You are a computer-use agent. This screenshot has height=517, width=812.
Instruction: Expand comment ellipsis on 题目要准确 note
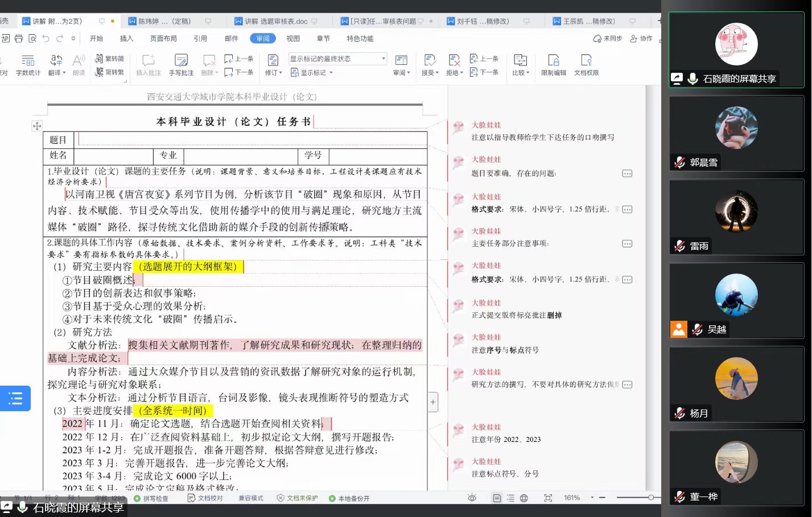click(627, 173)
